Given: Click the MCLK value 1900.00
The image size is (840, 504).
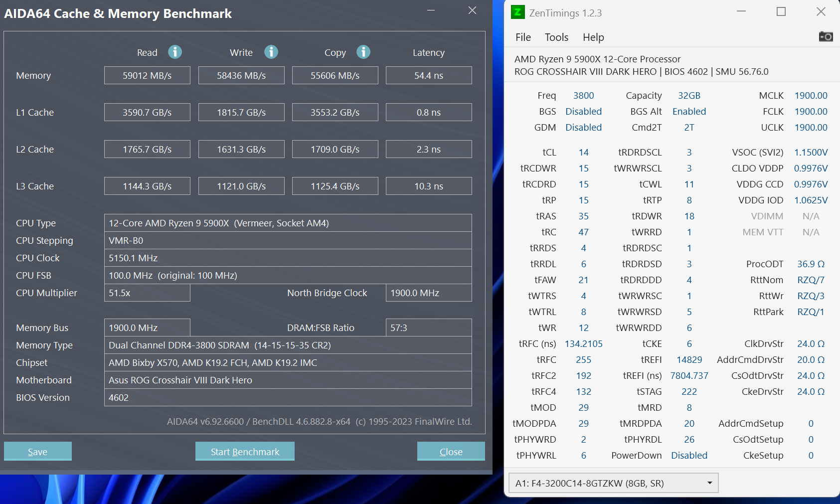Looking at the screenshot, I should coord(811,95).
